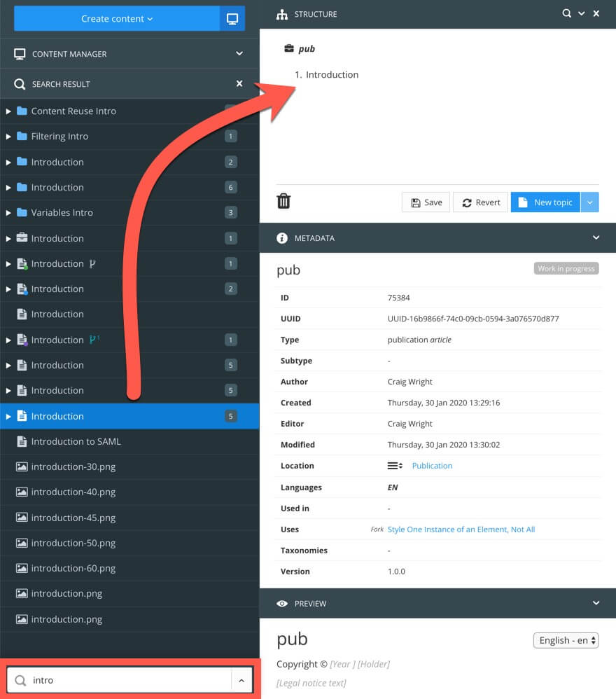This screenshot has height=699, width=616.
Task: Open the English - en language selector
Action: (566, 639)
